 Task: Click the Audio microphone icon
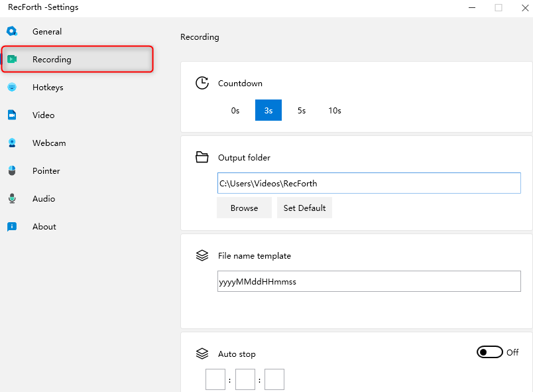click(12, 198)
